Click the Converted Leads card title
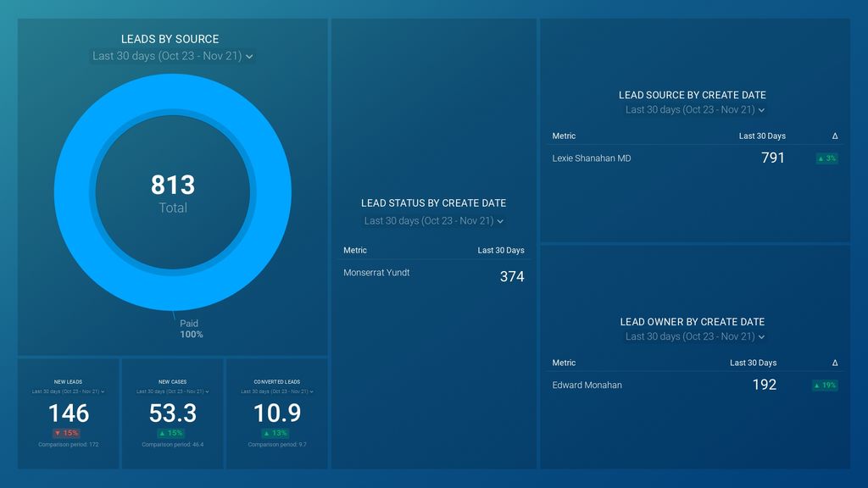The image size is (868, 488). [277, 382]
